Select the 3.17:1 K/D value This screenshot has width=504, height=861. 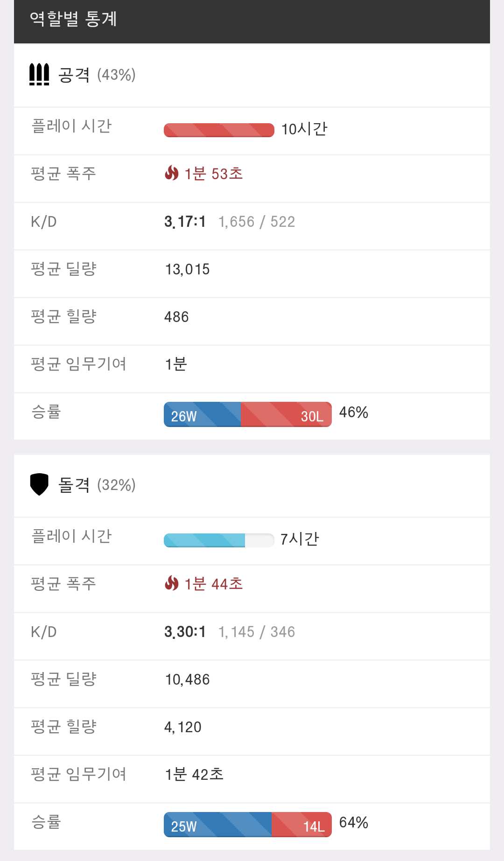(x=185, y=222)
